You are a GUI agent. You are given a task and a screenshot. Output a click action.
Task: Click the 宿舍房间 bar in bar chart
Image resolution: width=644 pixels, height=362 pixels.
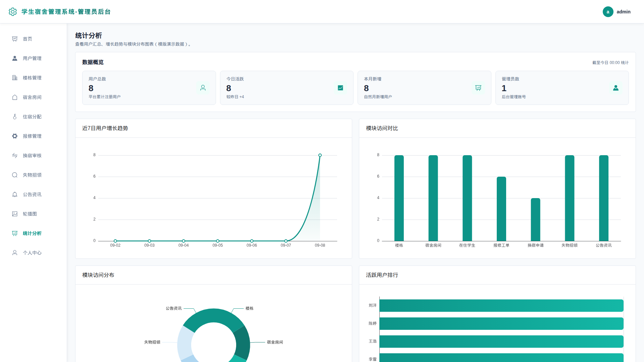pyautogui.click(x=433, y=198)
